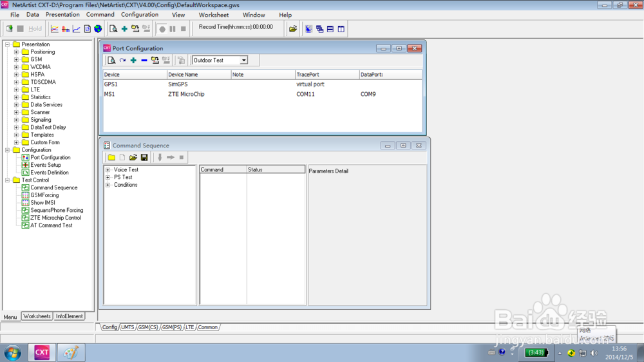Click green plus in Port Configuration toolbar
This screenshot has height=362, width=644.
(x=133, y=61)
